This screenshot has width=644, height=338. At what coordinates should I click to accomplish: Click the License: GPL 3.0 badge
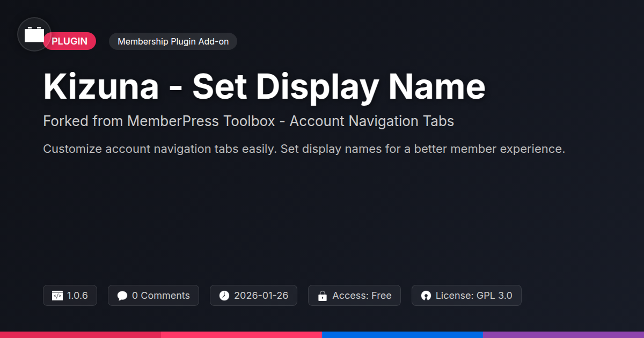coord(466,296)
